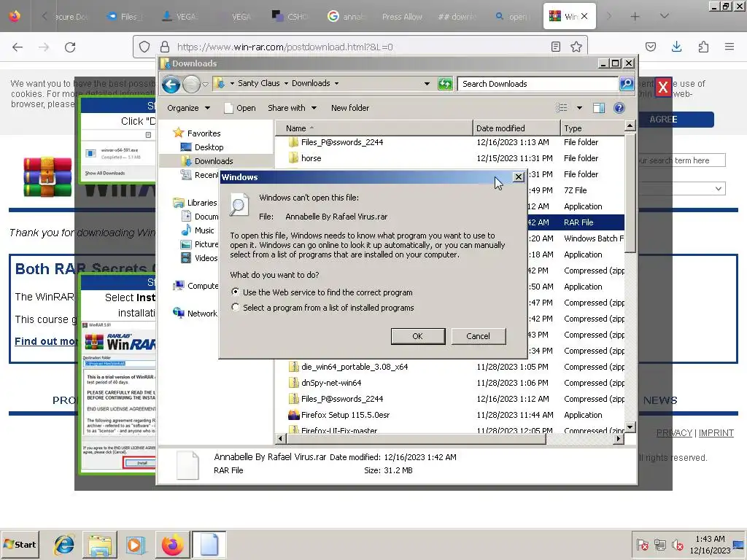Bookmark this page with the star icon
This screenshot has width=747, height=560.
tap(576, 47)
